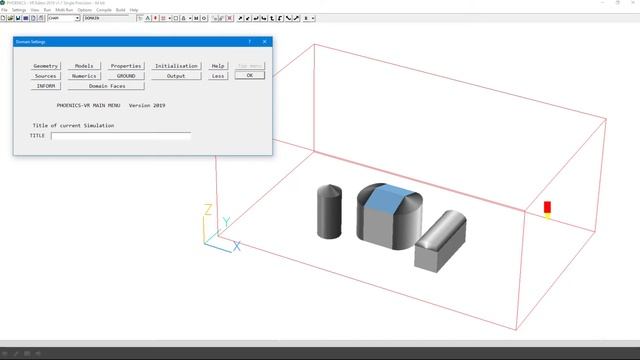Open the View menu
The height and width of the screenshot is (360, 640).
coord(35,10)
